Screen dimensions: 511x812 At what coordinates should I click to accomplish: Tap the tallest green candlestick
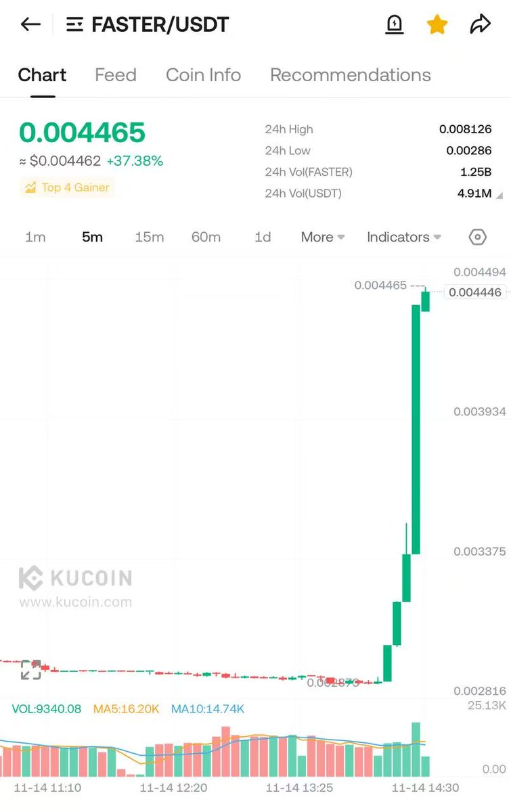coord(416,430)
